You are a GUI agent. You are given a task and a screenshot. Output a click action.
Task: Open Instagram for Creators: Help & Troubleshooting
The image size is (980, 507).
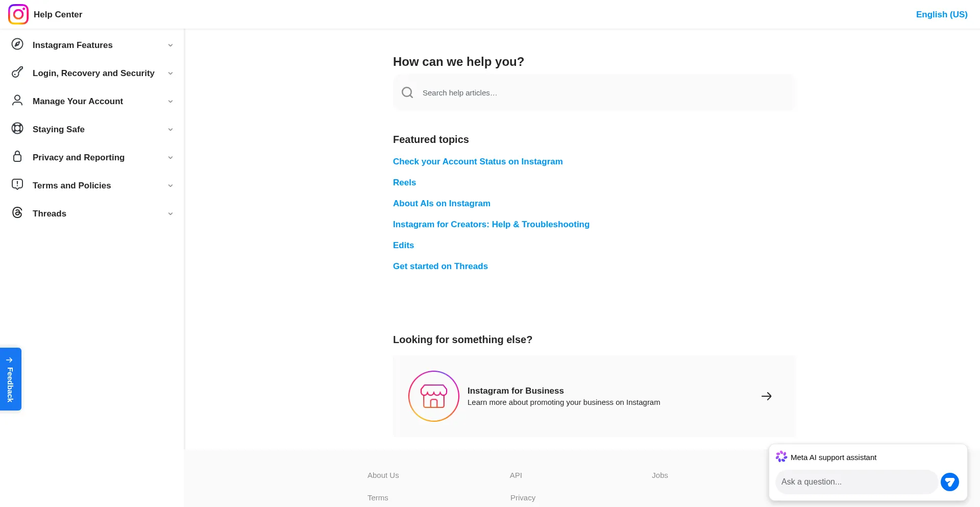click(491, 224)
